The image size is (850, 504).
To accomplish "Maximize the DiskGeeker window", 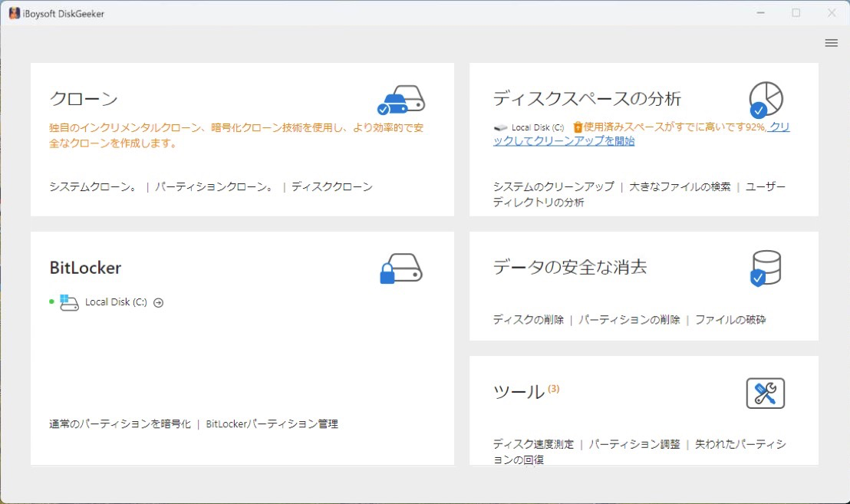I will pyautogui.click(x=796, y=12).
